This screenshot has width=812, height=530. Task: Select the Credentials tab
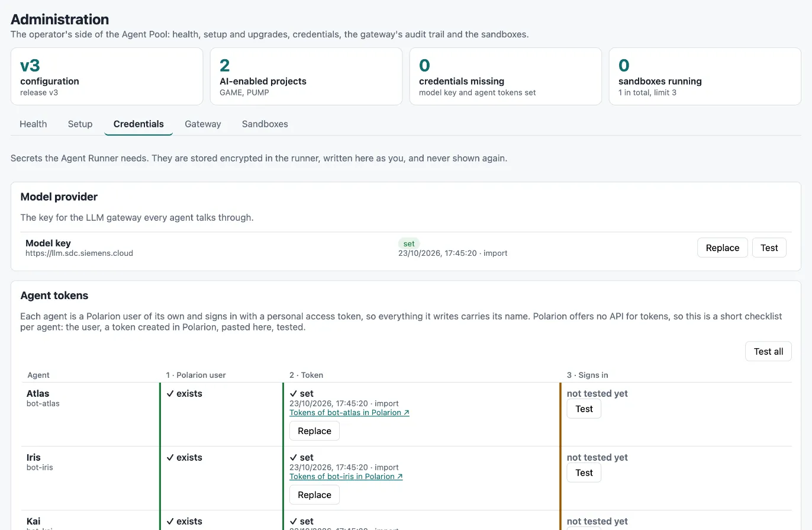point(138,124)
